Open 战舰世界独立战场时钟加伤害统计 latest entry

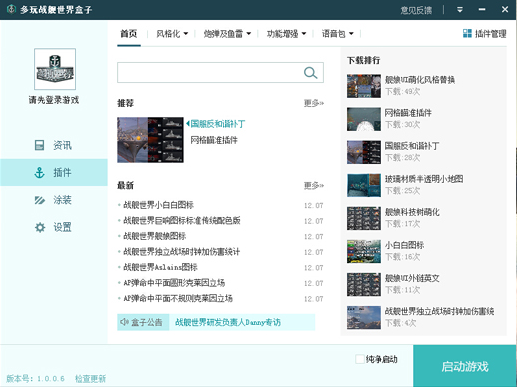coord(182,252)
